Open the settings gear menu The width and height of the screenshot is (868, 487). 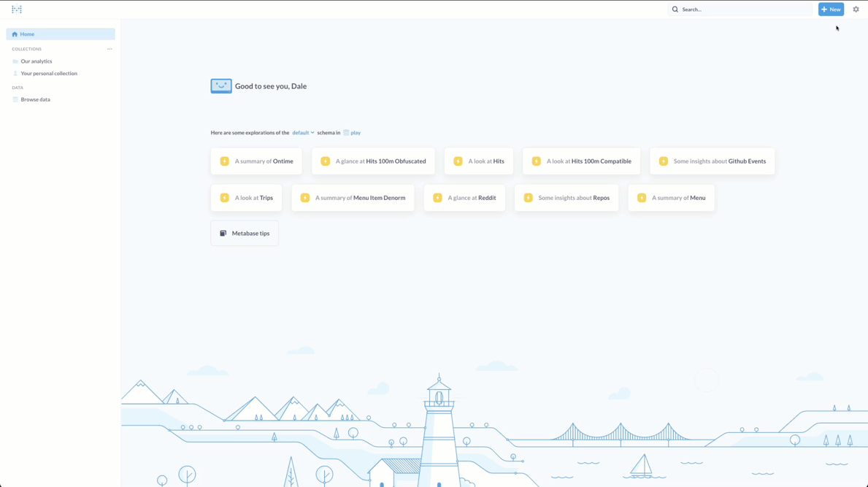856,9
